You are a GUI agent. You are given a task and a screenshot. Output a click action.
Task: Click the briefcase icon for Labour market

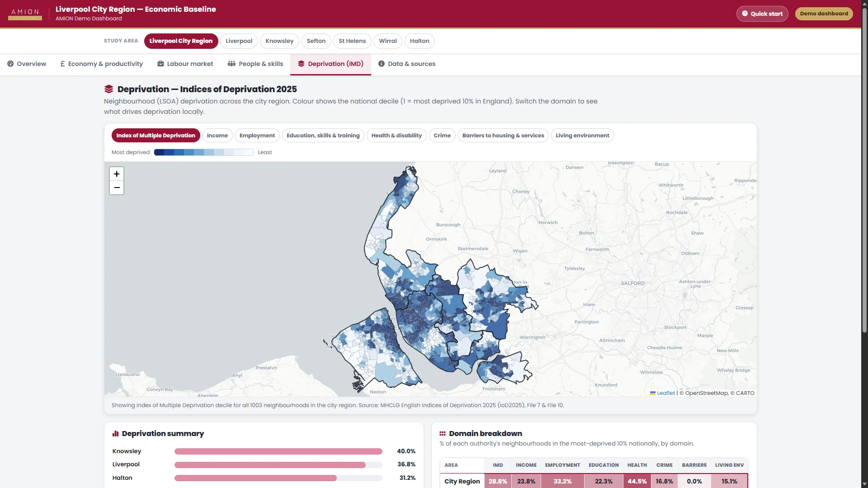tap(160, 64)
